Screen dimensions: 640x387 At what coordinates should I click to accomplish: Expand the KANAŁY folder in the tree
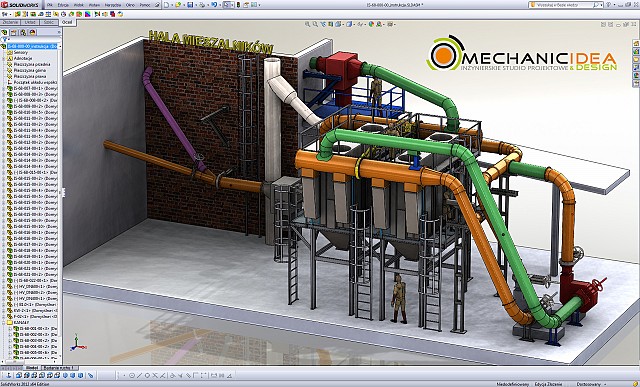click(x=4, y=322)
